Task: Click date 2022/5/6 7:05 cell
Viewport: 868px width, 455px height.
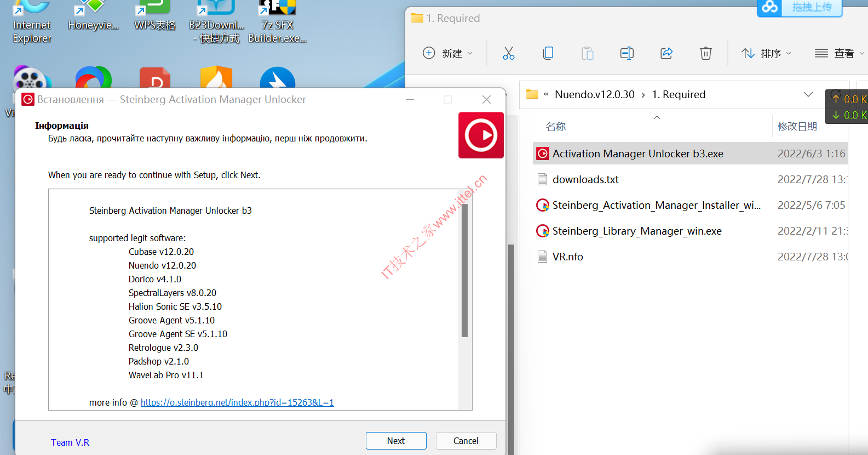Action: point(812,205)
